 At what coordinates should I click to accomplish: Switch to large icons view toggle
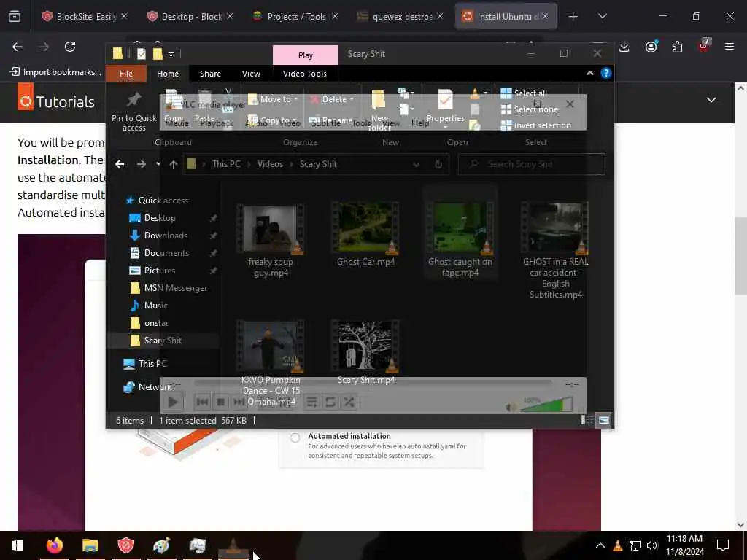click(x=603, y=420)
